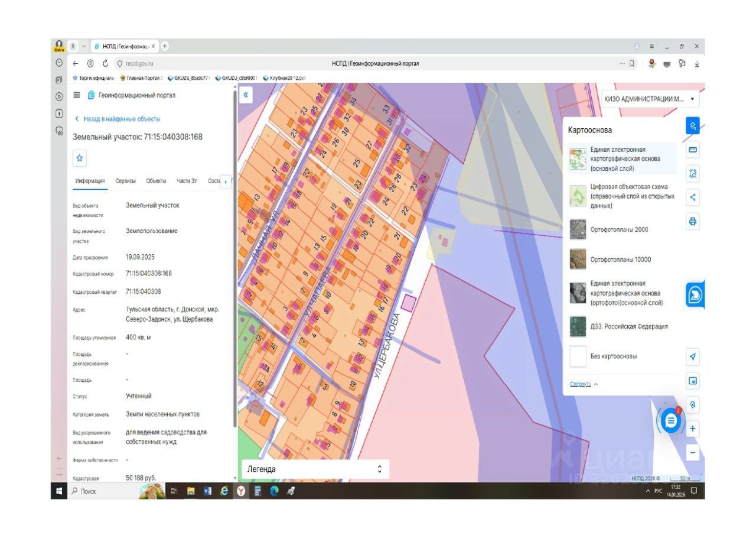Viewport: 756px width, 535px height.
Task: Choose the Ортофотопланы 2000 basemap
Action: (x=623, y=229)
